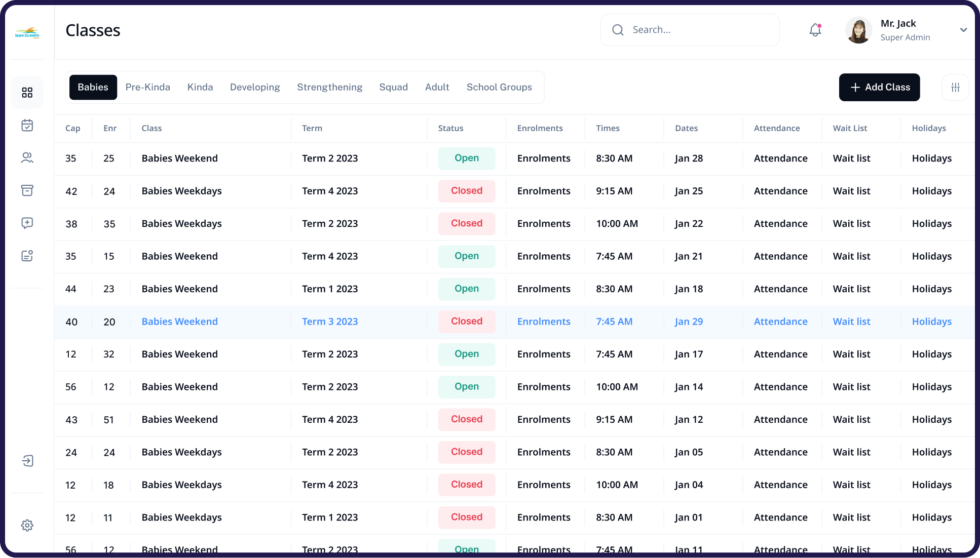Open the calendar check icon in sidebar
Image resolution: width=980 pixels, height=558 pixels.
pyautogui.click(x=27, y=125)
